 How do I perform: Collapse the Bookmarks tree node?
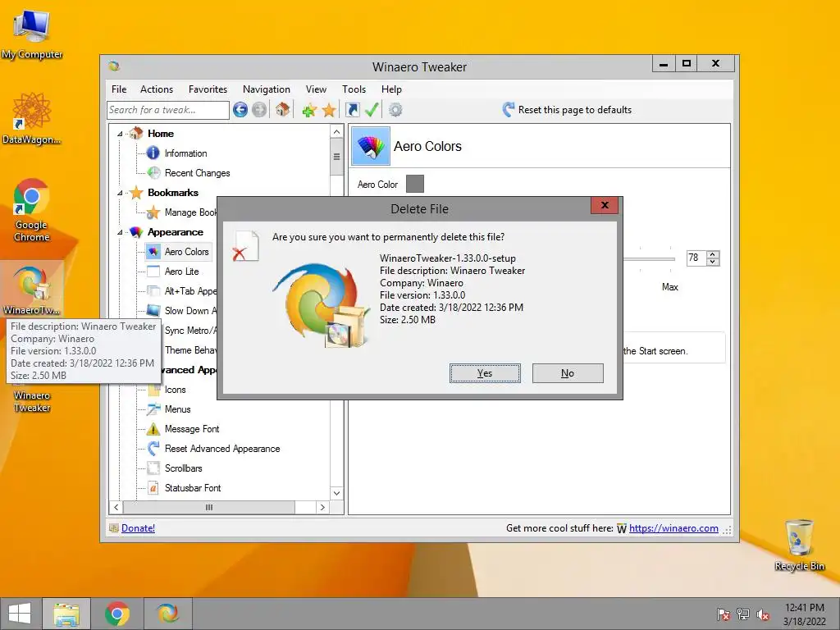(120, 193)
